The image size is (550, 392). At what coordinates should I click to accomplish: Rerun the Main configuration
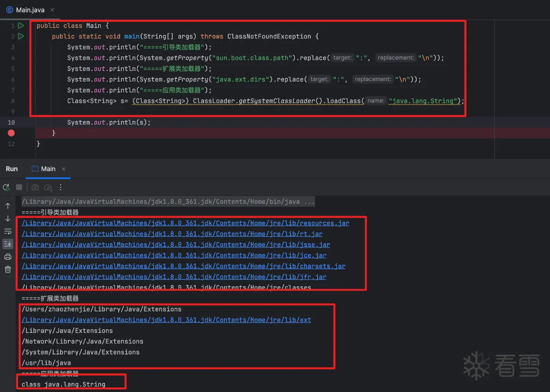click(6, 187)
